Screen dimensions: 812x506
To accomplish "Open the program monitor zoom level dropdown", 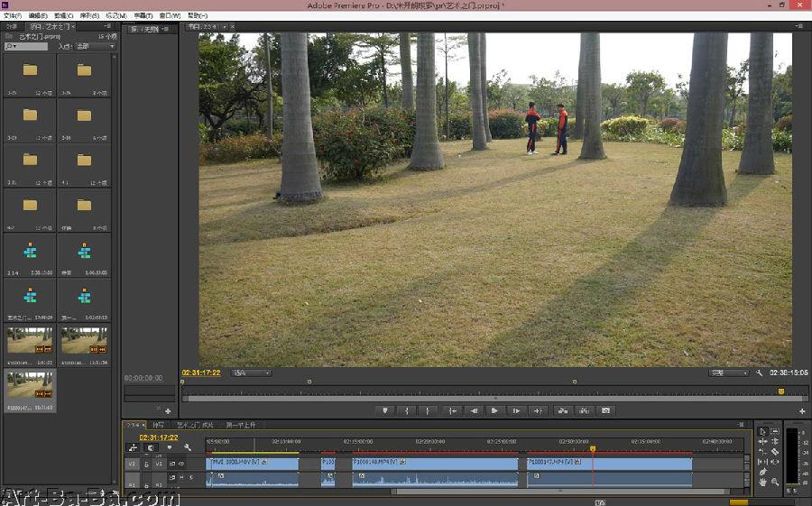I will coord(252,373).
